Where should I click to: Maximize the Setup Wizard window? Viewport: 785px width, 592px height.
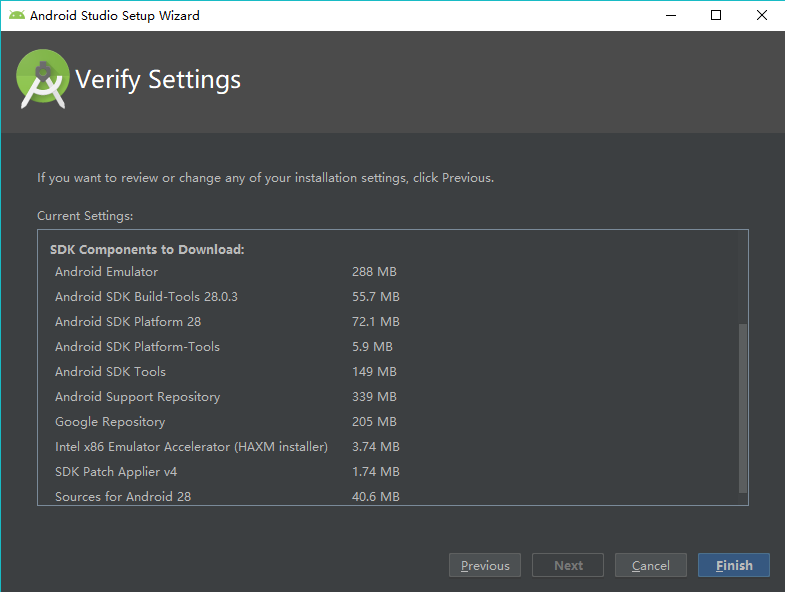tap(716, 16)
